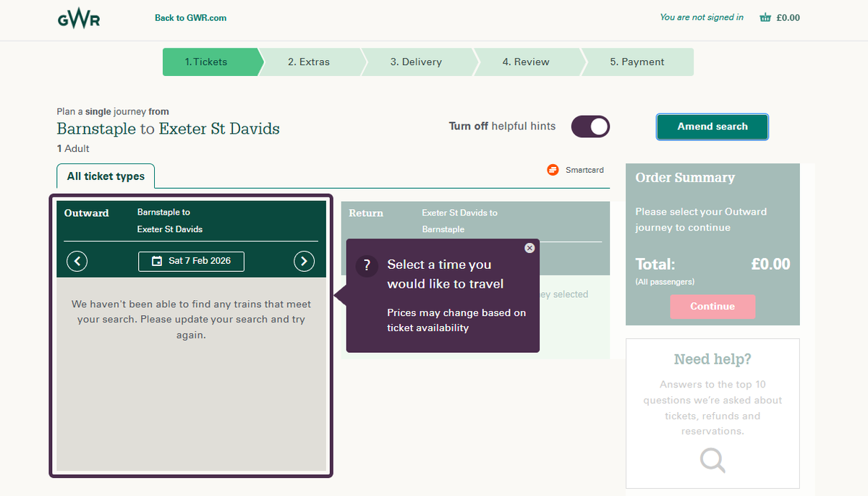
Task: Follow the Back to GWR.com link
Action: pyautogui.click(x=190, y=18)
